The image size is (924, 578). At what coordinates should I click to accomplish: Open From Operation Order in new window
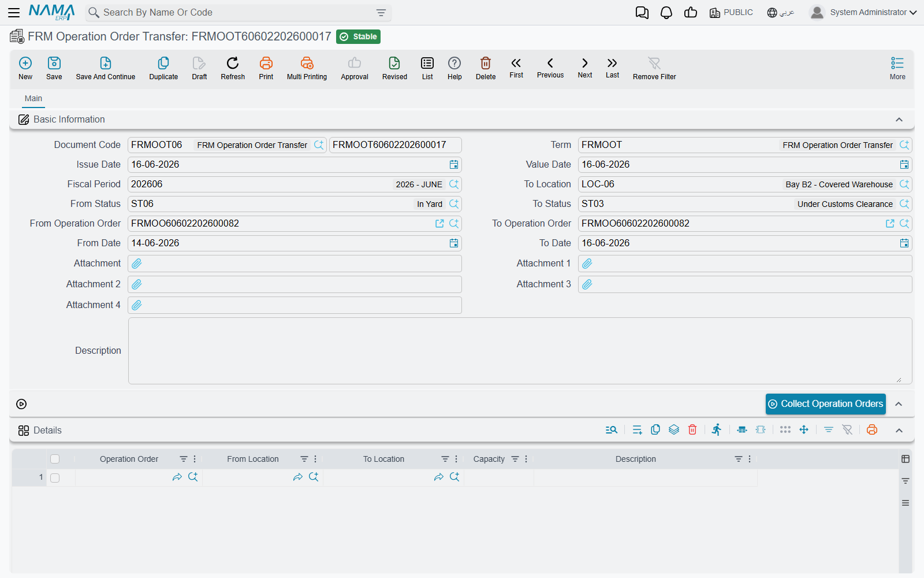pyautogui.click(x=439, y=224)
